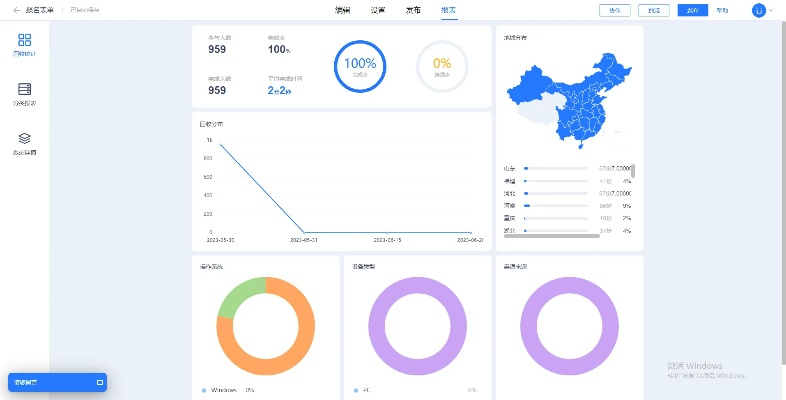Click the vertical scrollbar of the province list

click(x=633, y=171)
